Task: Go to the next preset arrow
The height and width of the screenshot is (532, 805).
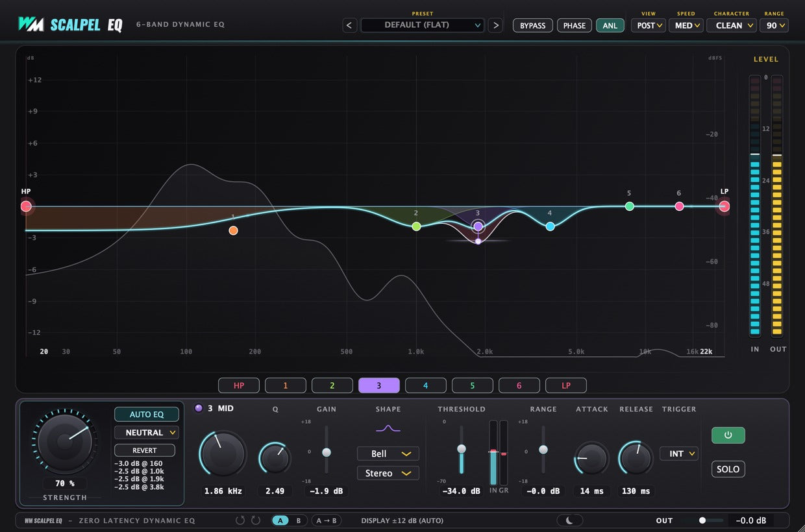Action: pos(496,25)
